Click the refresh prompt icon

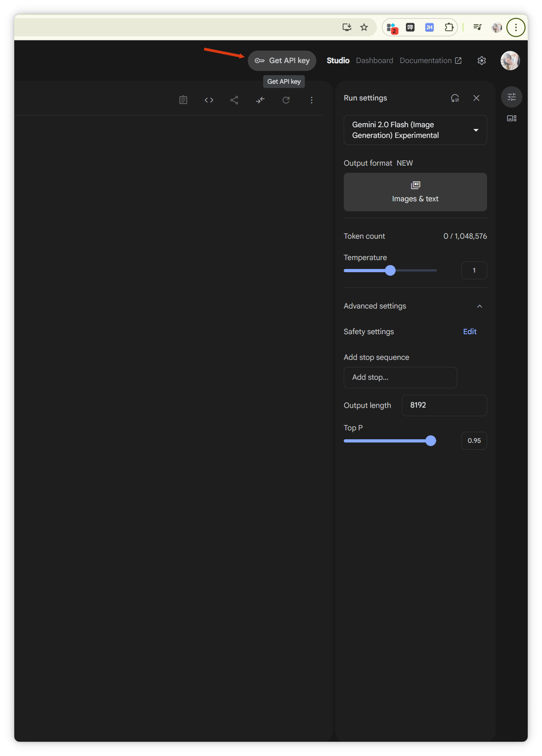[286, 100]
